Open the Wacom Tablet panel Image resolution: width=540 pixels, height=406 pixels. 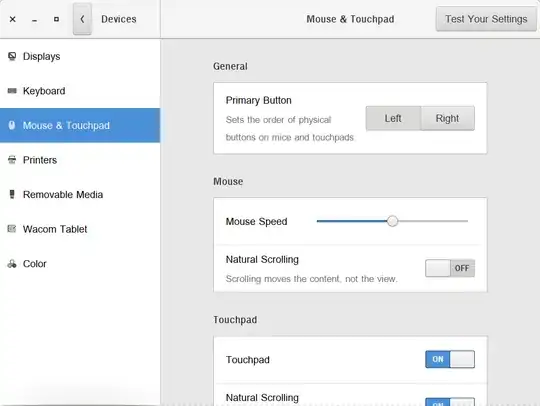coord(80,229)
